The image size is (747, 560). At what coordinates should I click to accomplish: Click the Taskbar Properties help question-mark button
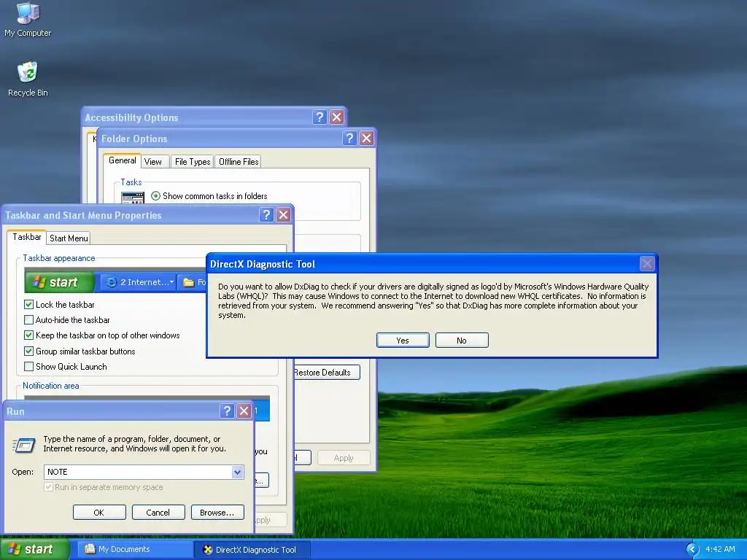pyautogui.click(x=266, y=215)
